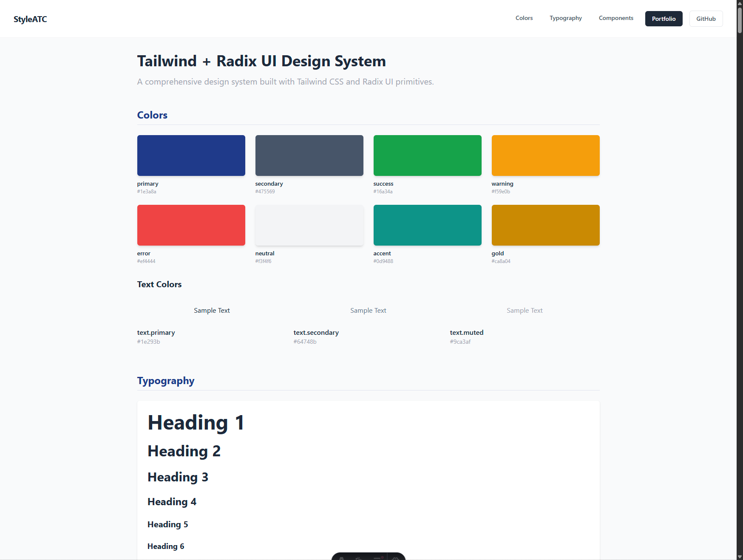Image resolution: width=743 pixels, height=560 pixels.
Task: Click the #ef4444 hex value
Action: tap(146, 261)
